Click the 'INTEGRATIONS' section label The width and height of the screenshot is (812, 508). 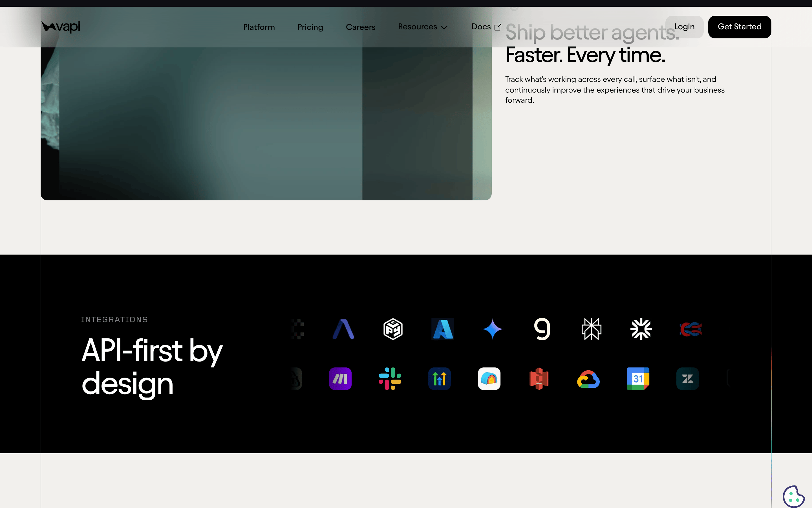coord(114,319)
